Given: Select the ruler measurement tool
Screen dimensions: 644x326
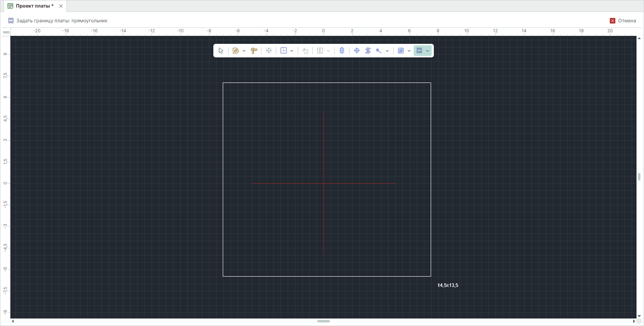Looking at the screenshot, I should tap(254, 51).
